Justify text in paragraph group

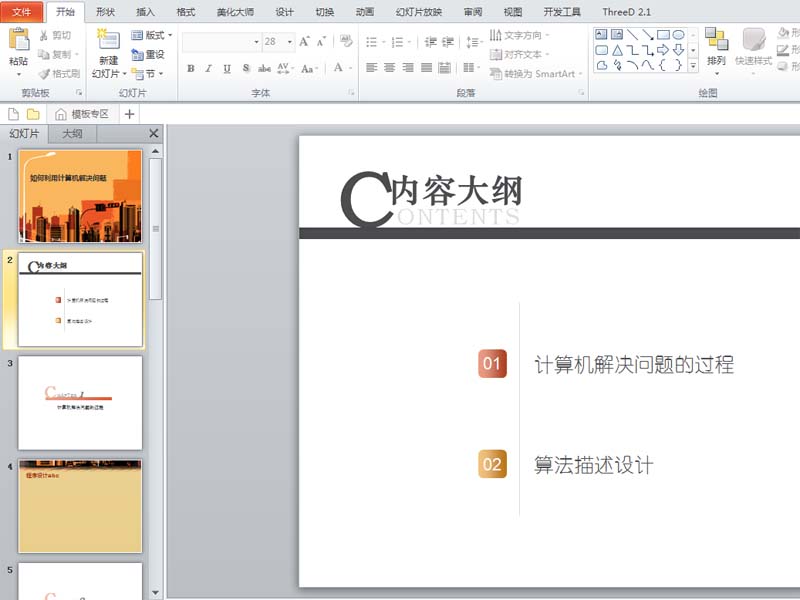(427, 67)
